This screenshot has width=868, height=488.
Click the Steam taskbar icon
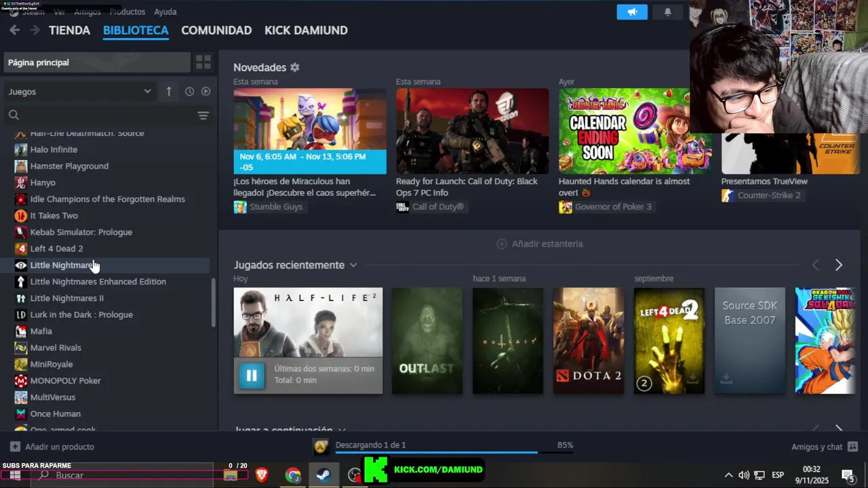[323, 475]
